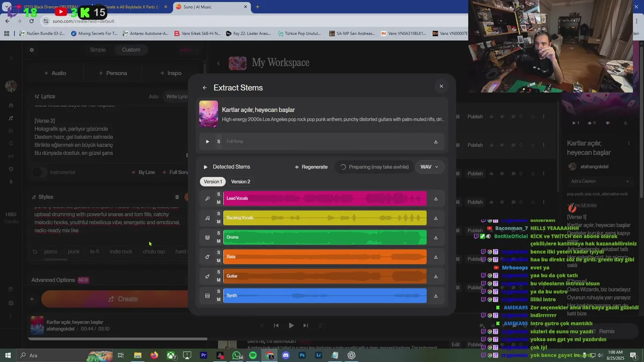Solo the Drums stem
The height and width of the screenshot is (362, 644).
[218, 233]
